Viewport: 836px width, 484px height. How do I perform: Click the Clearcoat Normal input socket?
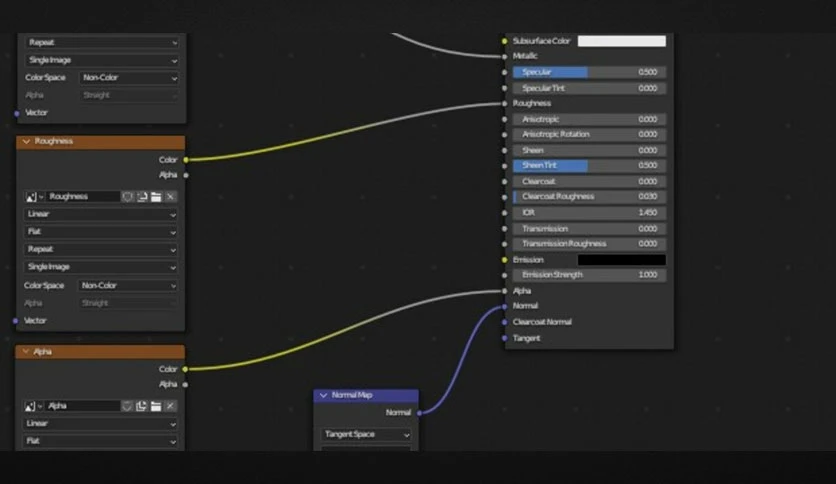(504, 322)
